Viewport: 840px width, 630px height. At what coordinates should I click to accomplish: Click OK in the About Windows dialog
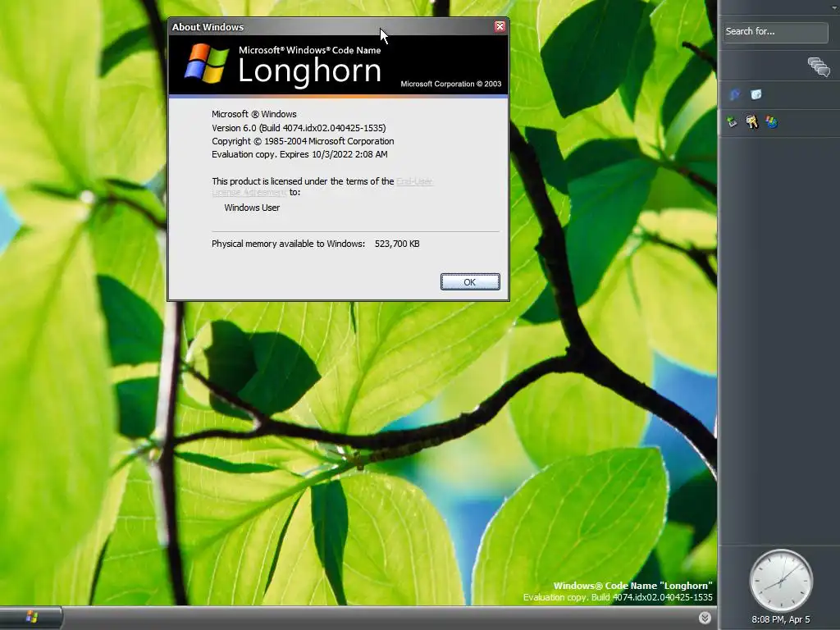coord(470,282)
